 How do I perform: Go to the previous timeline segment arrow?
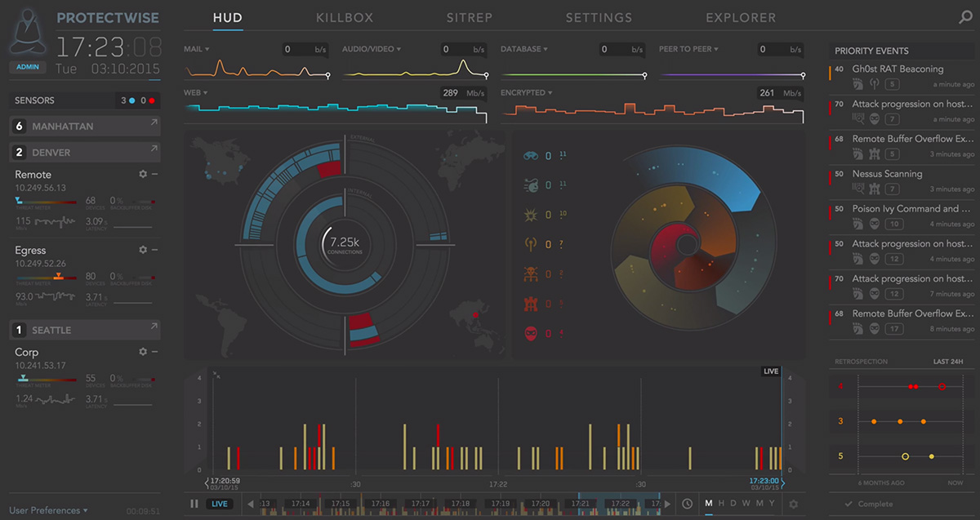251,504
